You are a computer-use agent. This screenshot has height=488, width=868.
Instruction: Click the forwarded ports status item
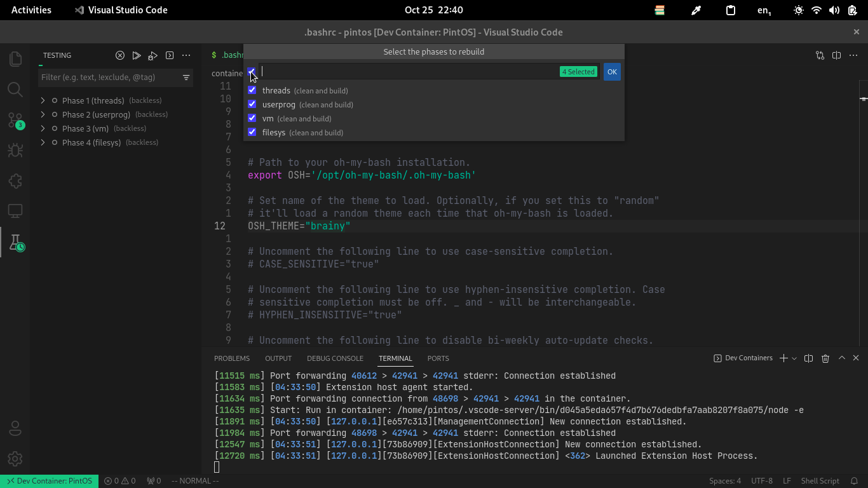(x=154, y=481)
